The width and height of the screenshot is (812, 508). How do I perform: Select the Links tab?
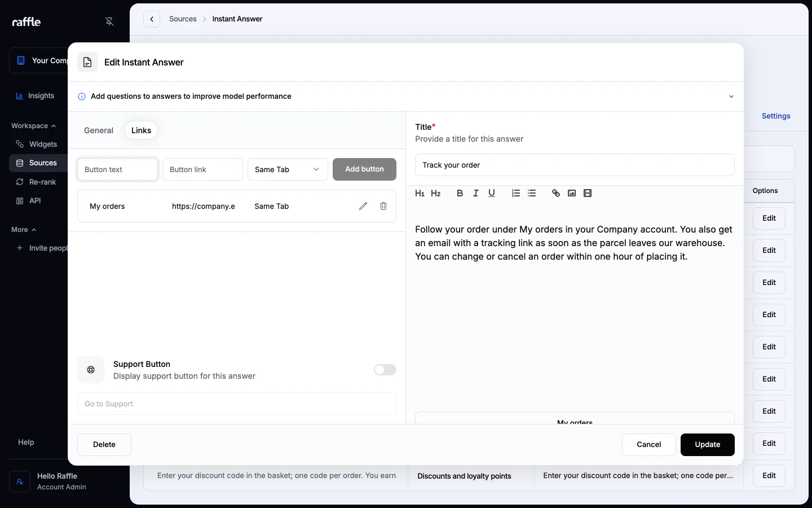pyautogui.click(x=141, y=130)
